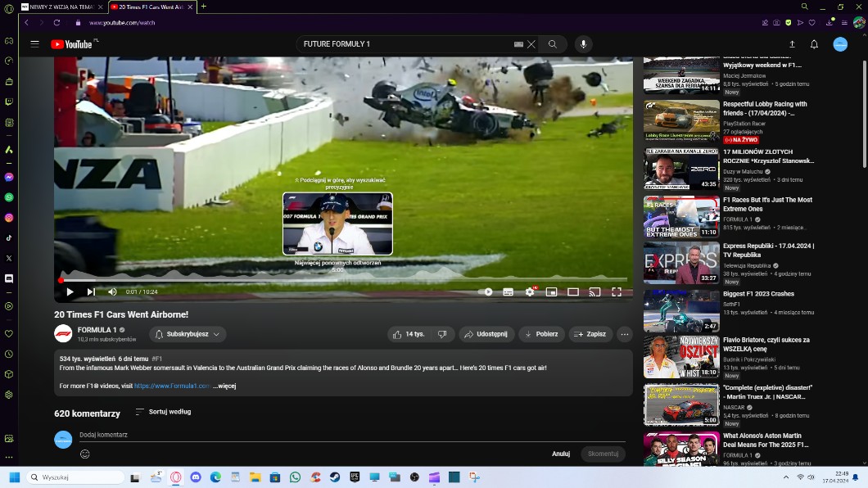Play the video

coord(70,291)
